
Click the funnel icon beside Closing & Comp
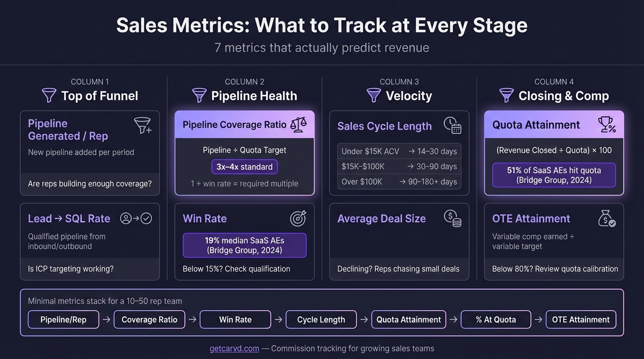(506, 95)
